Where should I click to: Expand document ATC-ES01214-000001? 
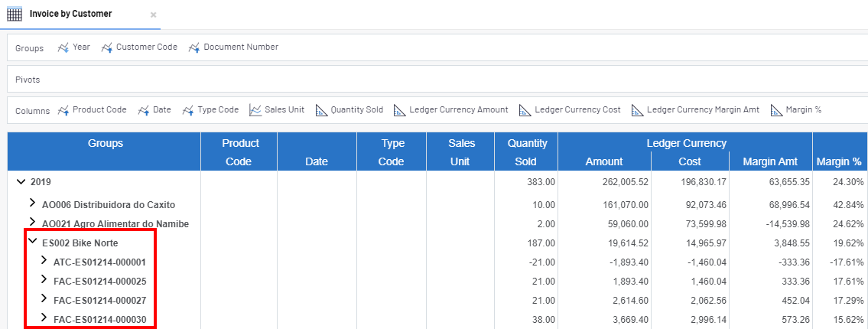tap(44, 261)
